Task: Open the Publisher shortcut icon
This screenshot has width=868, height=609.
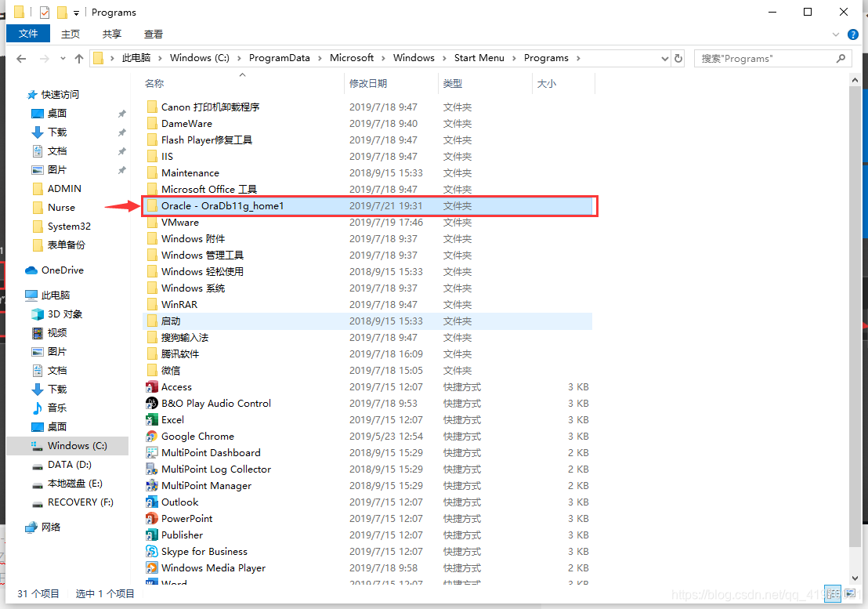Action: [152, 535]
